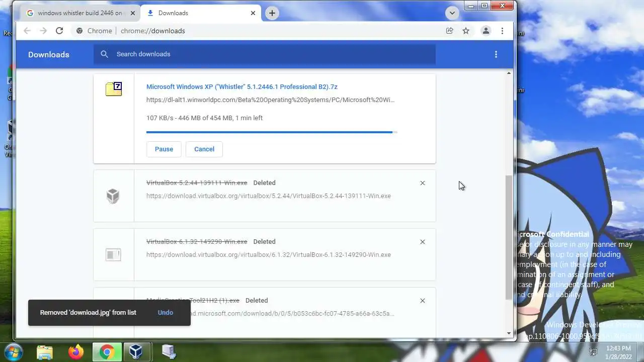Viewport: 644px width, 362px height.
Task: Open the Chrome profile avatar
Action: point(486,31)
